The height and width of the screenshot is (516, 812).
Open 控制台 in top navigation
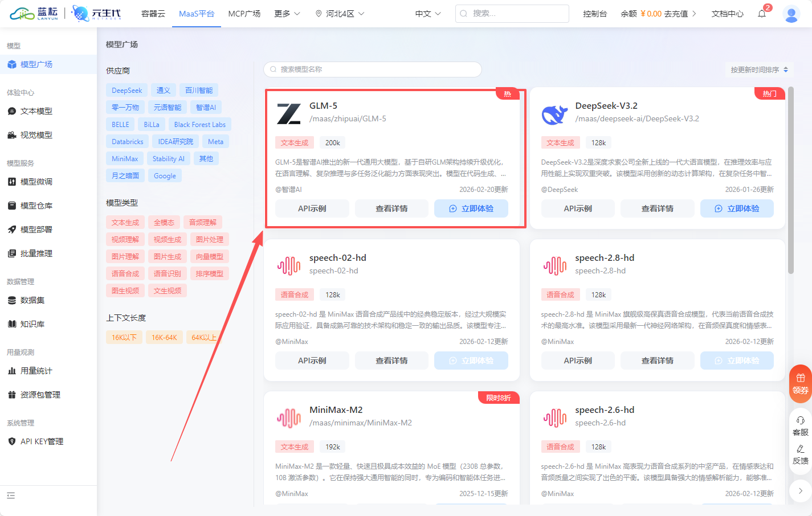click(x=595, y=14)
